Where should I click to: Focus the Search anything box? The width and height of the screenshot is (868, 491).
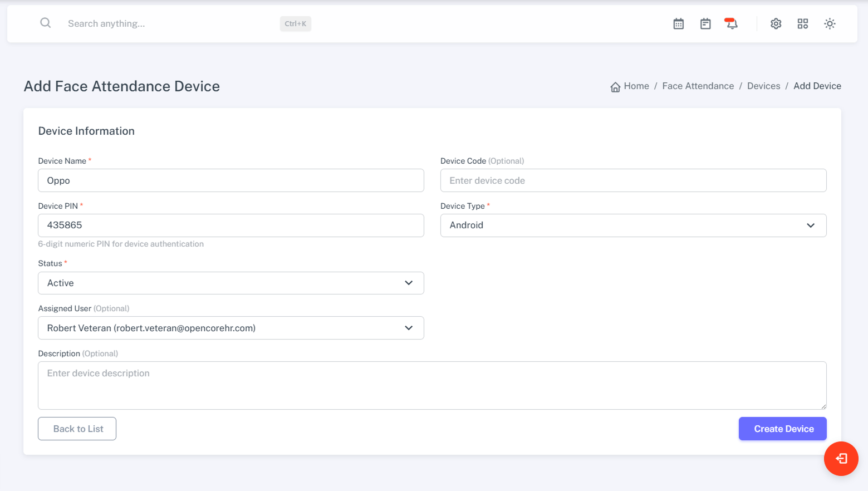click(x=167, y=24)
